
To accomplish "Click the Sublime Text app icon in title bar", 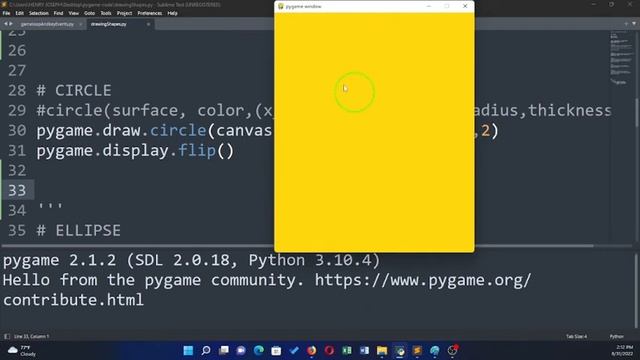I will [x=4, y=4].
